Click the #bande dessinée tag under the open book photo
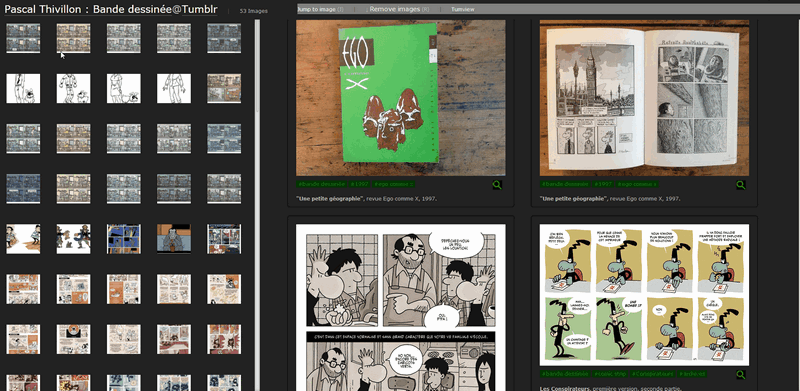The height and width of the screenshot is (391, 800). [x=565, y=184]
